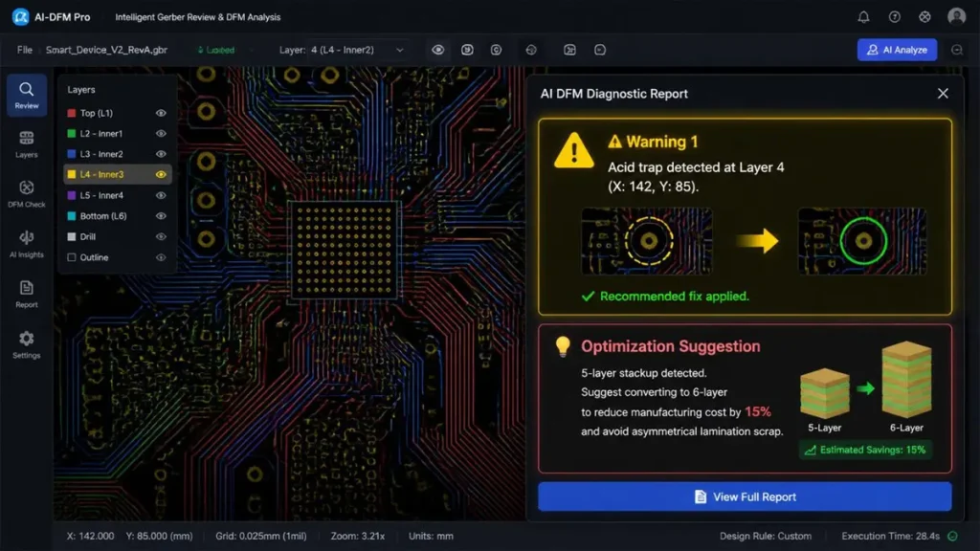Click the before-fix acid trap thumbnail
This screenshot has width=980, height=551.
(646, 241)
